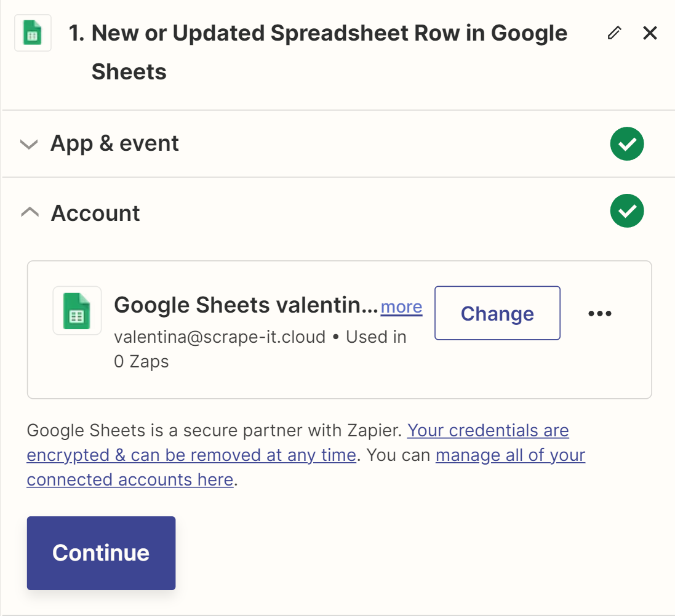Open manage all connected accounts link

coord(306,468)
